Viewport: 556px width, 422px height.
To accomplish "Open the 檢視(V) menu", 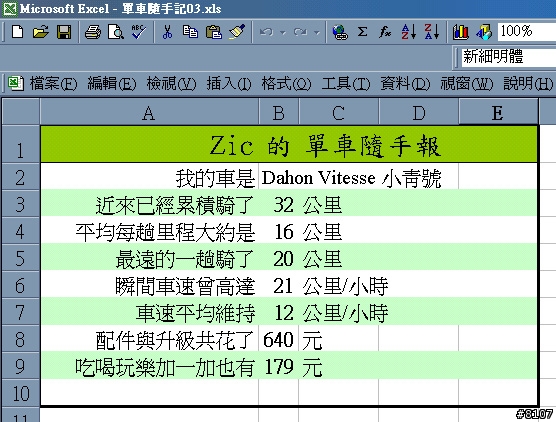I will pyautogui.click(x=171, y=84).
